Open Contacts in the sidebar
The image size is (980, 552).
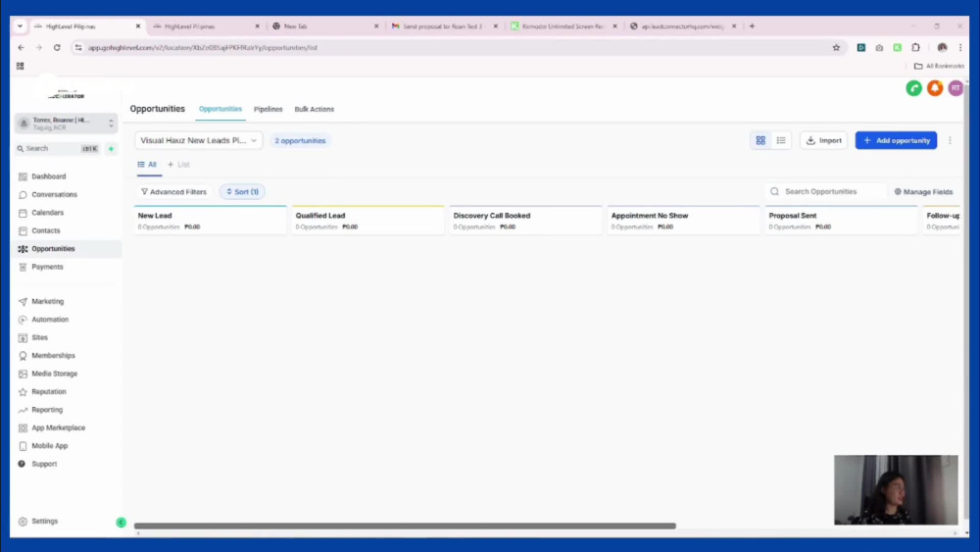click(46, 230)
